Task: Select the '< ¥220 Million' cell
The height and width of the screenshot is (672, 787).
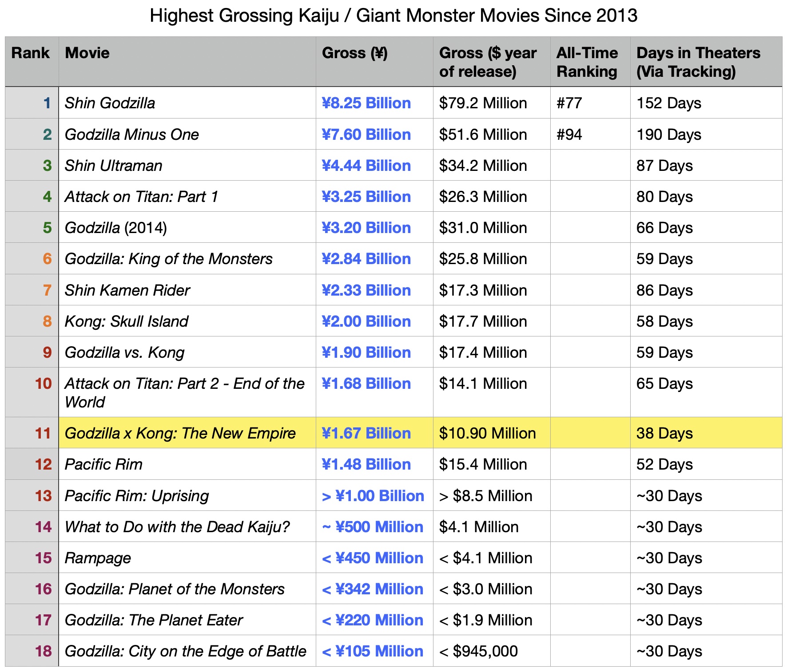Action: [374, 620]
